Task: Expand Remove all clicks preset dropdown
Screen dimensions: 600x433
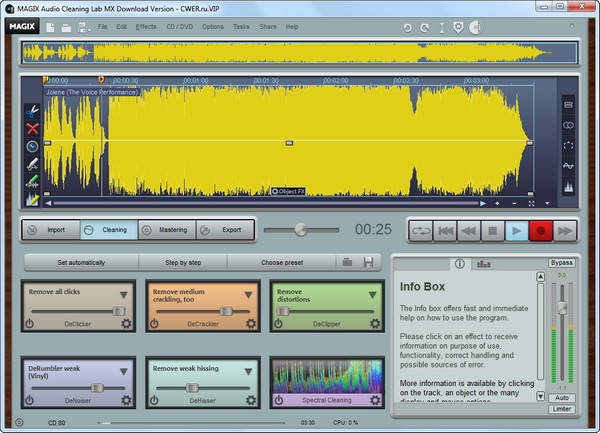Action: click(124, 295)
